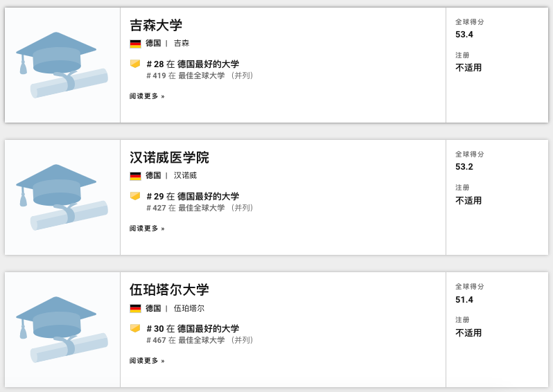This screenshot has width=553, height=392.
Task: Click the German flag icon under 吉森大学
Action: 135,44
